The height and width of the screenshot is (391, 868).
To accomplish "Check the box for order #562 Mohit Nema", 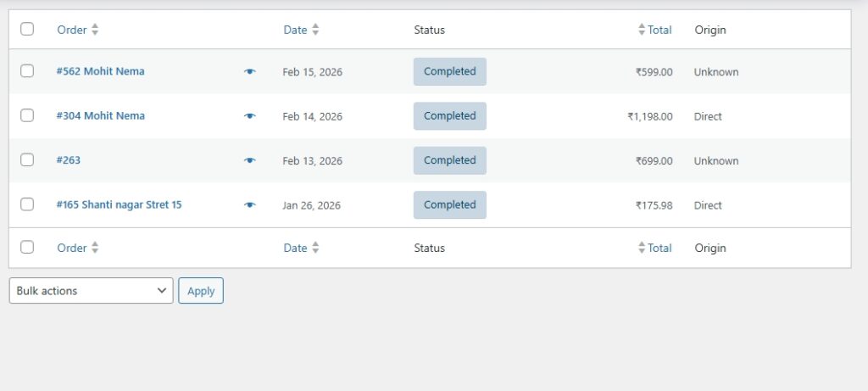I will (x=27, y=71).
